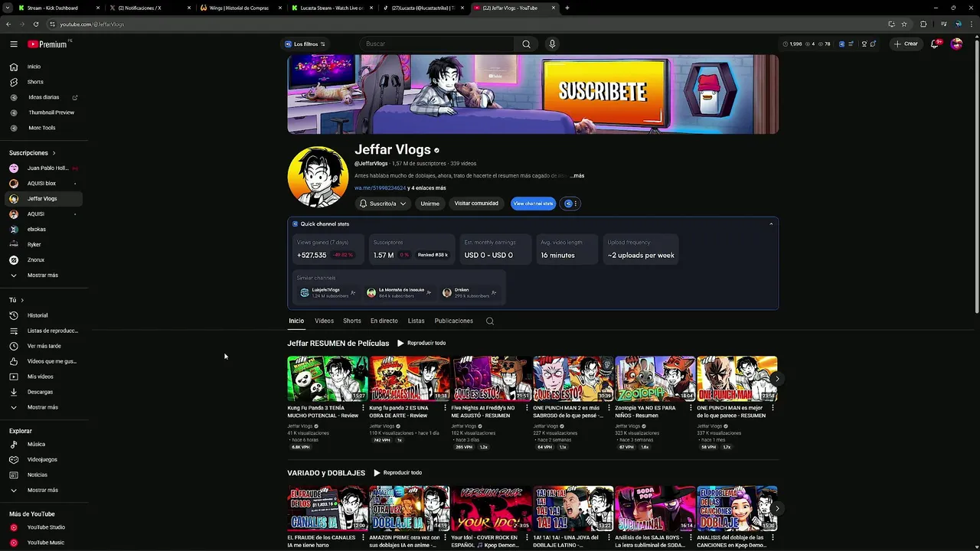Image resolution: width=980 pixels, height=551 pixels.
Task: Open the hamburger guide menu
Action: [x=14, y=44]
